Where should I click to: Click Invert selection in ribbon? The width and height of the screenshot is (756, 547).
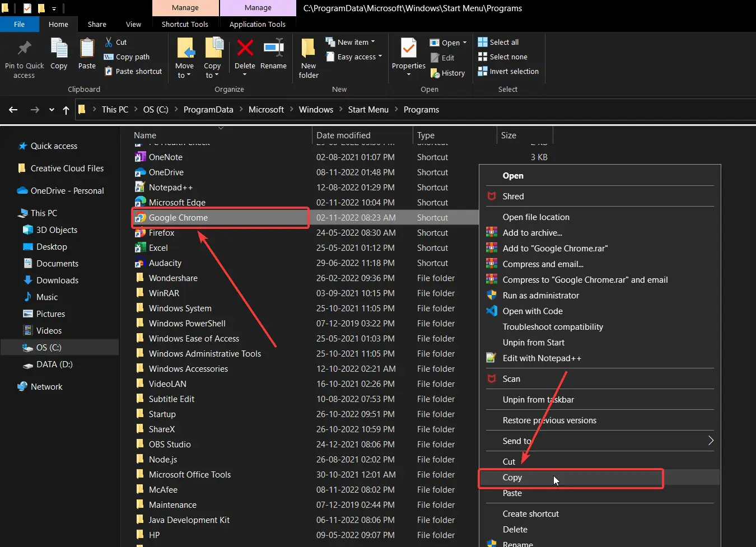pyautogui.click(x=508, y=71)
